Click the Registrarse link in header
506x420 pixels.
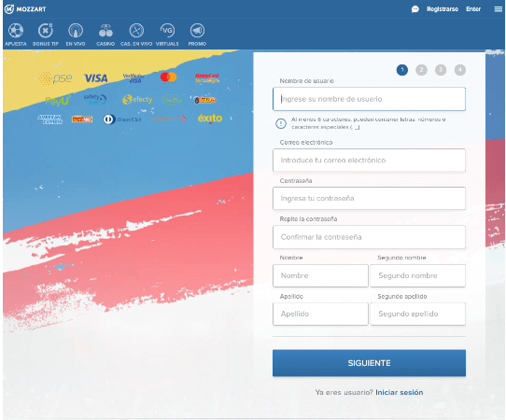[443, 9]
